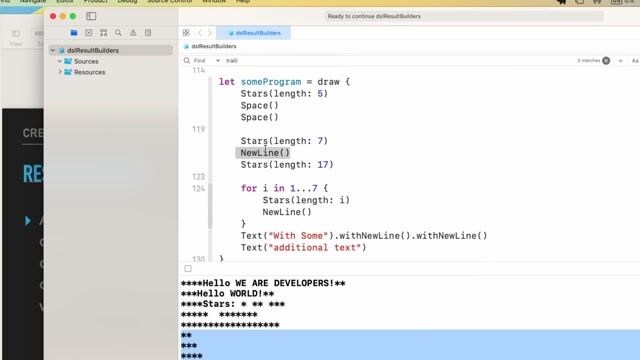Click the Text("With Some") code line
The width and height of the screenshot is (640, 360).
(364, 236)
